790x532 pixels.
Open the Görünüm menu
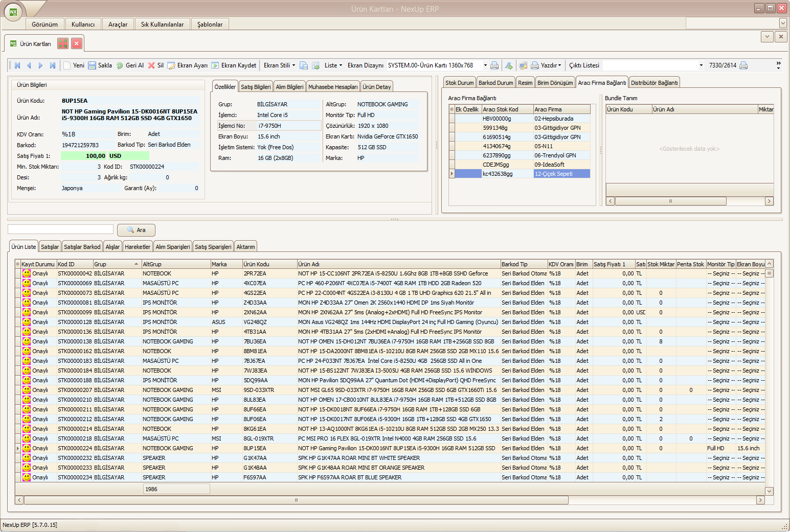[x=44, y=24]
